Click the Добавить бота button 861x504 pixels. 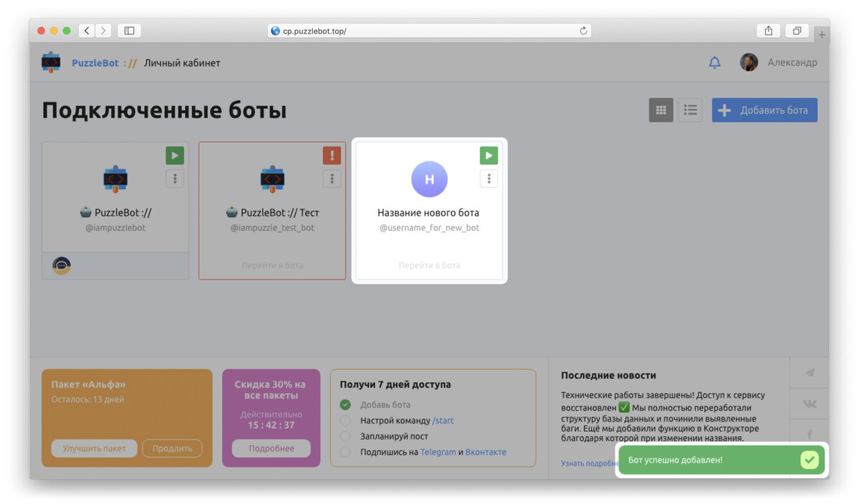click(764, 110)
